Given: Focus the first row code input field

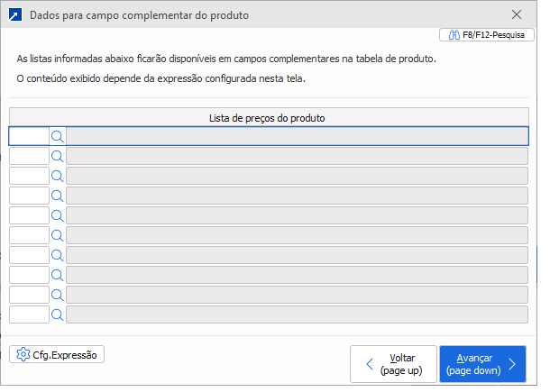Looking at the screenshot, I should (29, 136).
